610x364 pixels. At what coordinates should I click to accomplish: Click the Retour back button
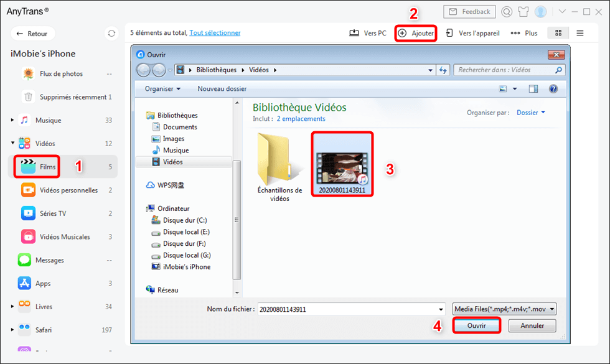pyautogui.click(x=32, y=34)
